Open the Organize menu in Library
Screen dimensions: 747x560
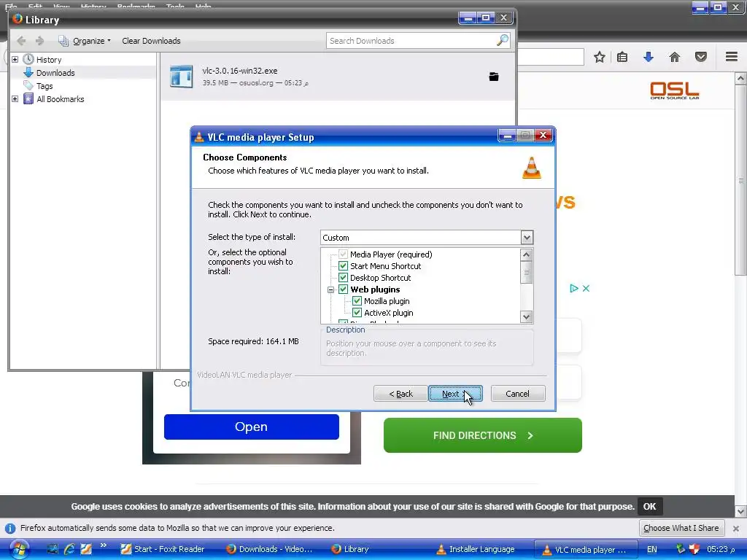[85, 41]
